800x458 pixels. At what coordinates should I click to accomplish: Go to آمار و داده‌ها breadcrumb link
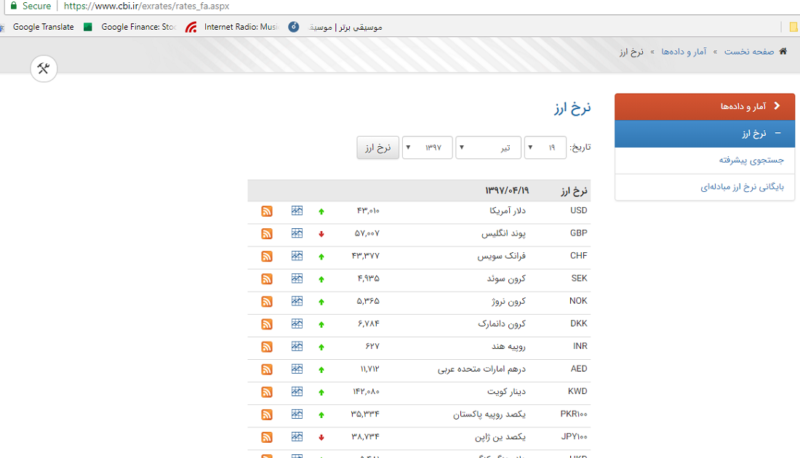[684, 52]
